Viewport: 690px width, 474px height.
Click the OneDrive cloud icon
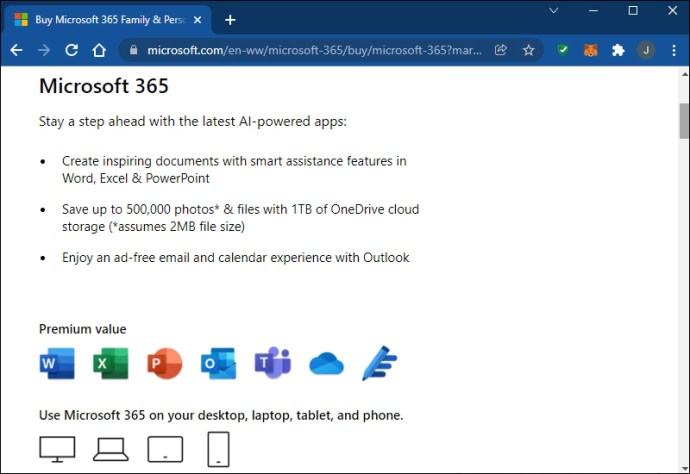click(327, 364)
